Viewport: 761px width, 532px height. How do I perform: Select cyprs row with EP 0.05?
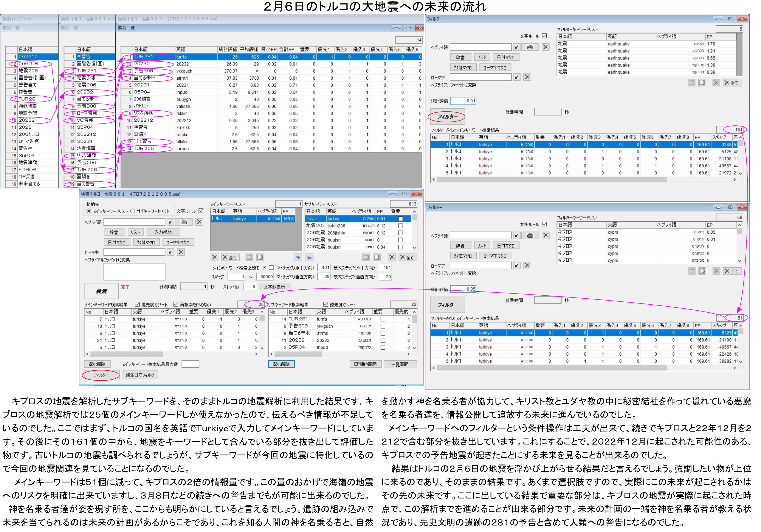(647, 232)
